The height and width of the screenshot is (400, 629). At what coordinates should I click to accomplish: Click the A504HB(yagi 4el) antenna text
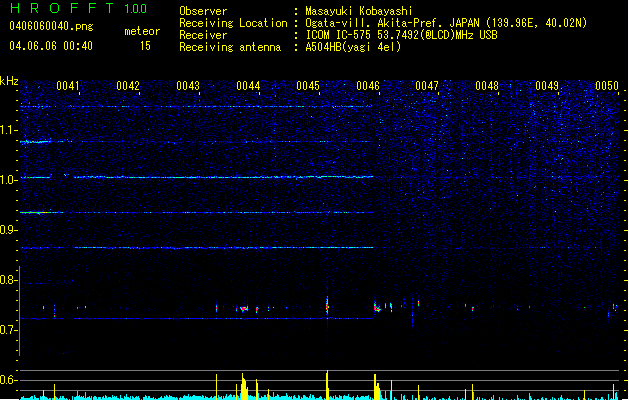tap(353, 47)
